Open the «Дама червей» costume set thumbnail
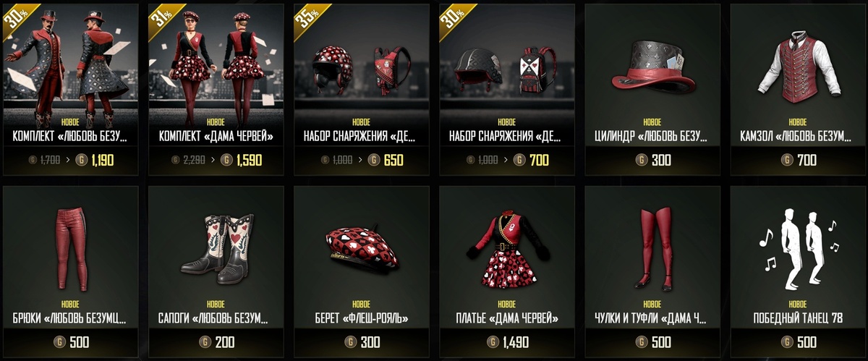The height and width of the screenshot is (361, 868). [x=217, y=67]
